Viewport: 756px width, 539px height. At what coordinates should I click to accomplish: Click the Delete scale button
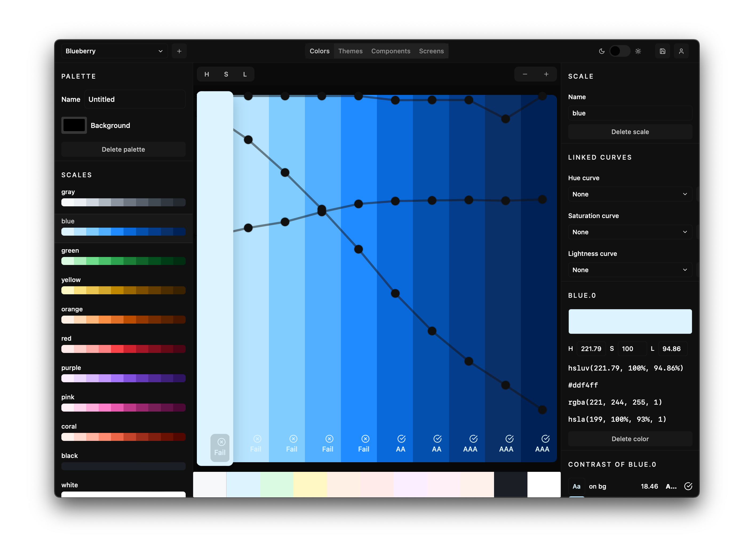pyautogui.click(x=630, y=132)
